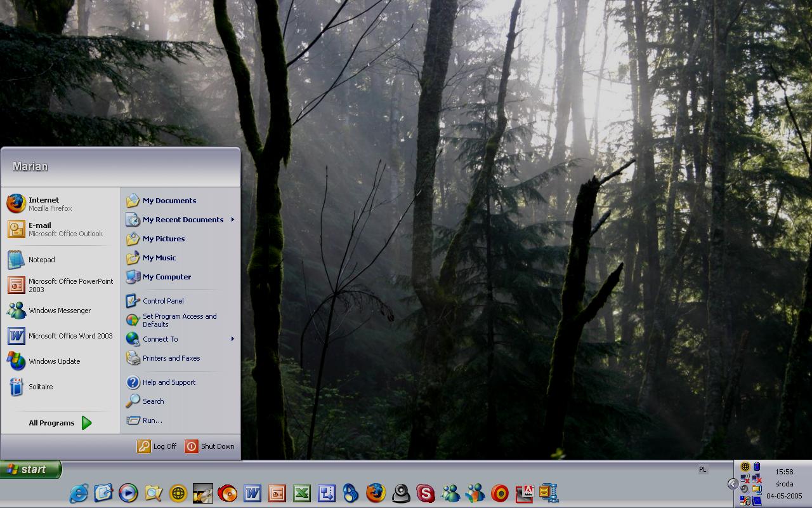Expand My Recent Documents submenu

(180, 220)
